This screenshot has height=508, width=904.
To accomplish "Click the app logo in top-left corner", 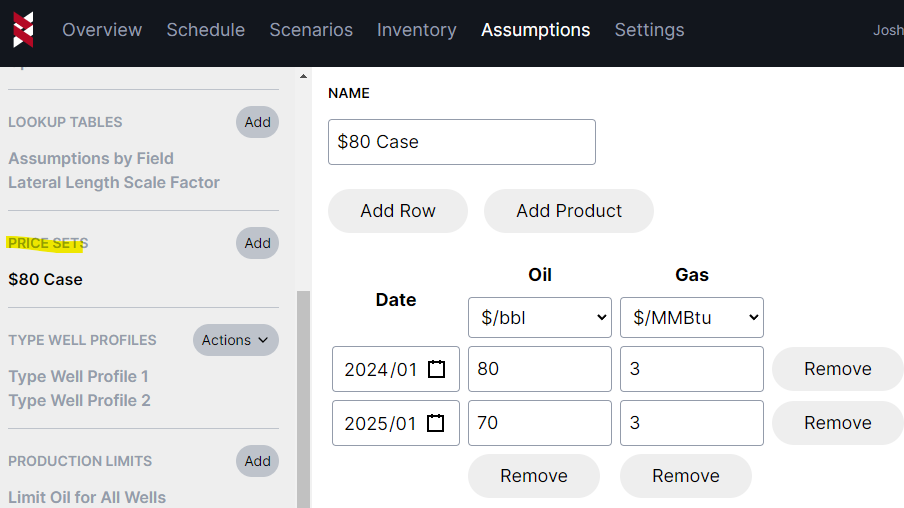I will coord(23,30).
